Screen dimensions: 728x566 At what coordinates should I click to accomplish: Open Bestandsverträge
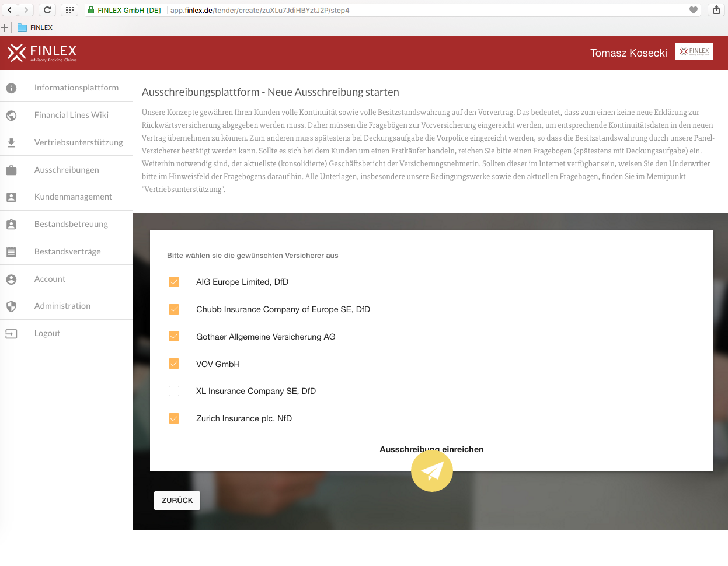click(x=67, y=251)
